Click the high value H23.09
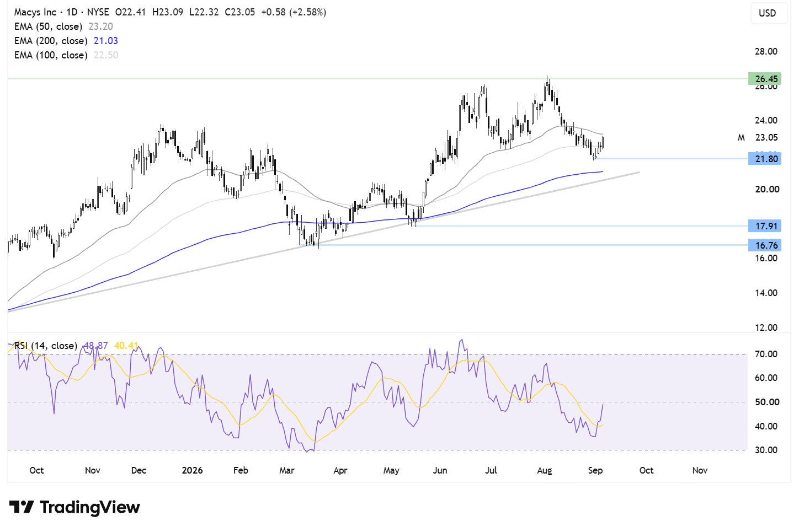 click(x=168, y=12)
